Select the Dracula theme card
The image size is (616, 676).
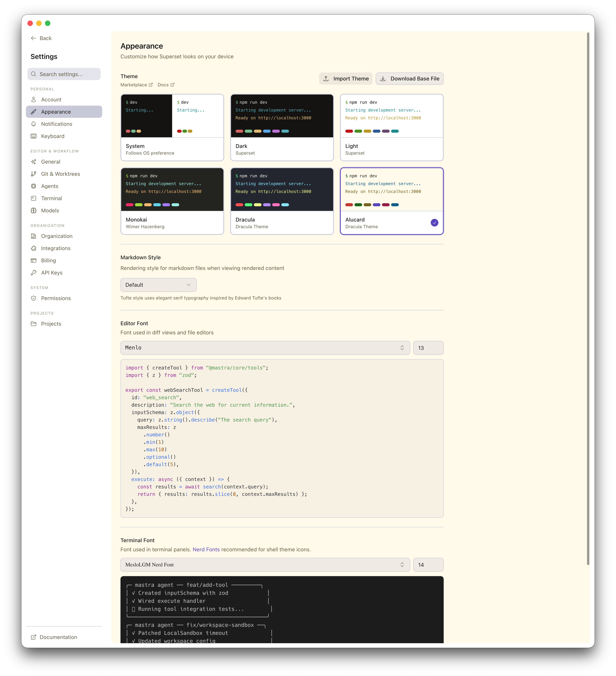coord(282,201)
